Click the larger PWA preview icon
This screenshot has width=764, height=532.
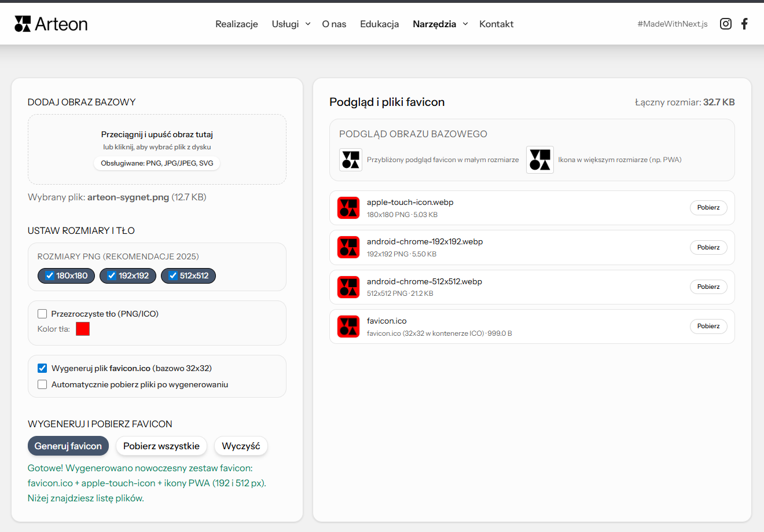539,160
